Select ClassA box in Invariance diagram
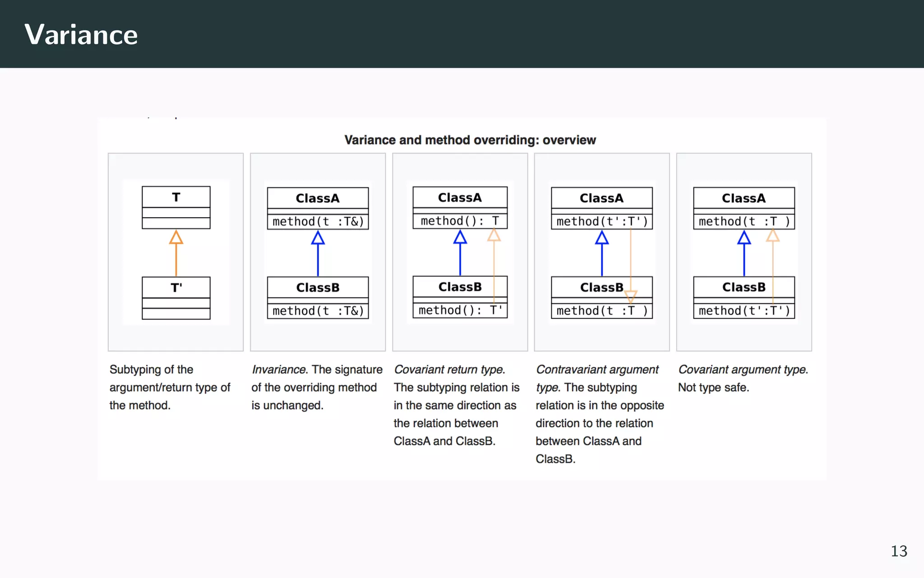Viewport: 924px width, 578px height. (x=318, y=199)
